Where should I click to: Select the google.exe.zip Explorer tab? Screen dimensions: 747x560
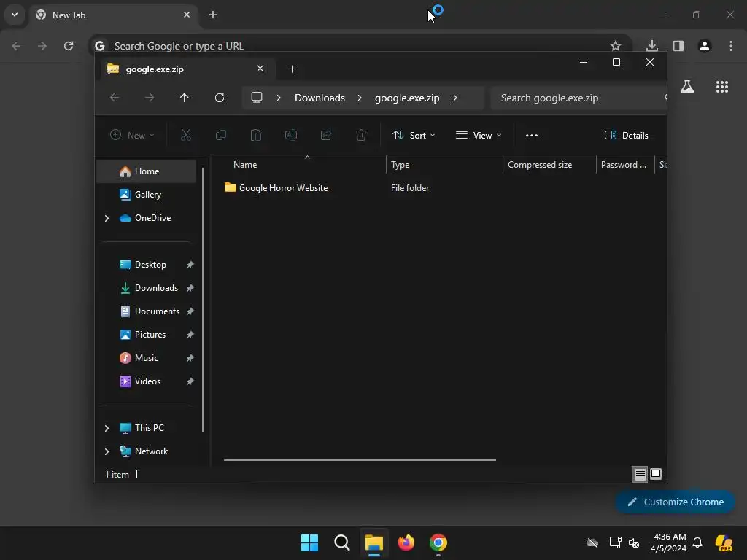pyautogui.click(x=187, y=69)
